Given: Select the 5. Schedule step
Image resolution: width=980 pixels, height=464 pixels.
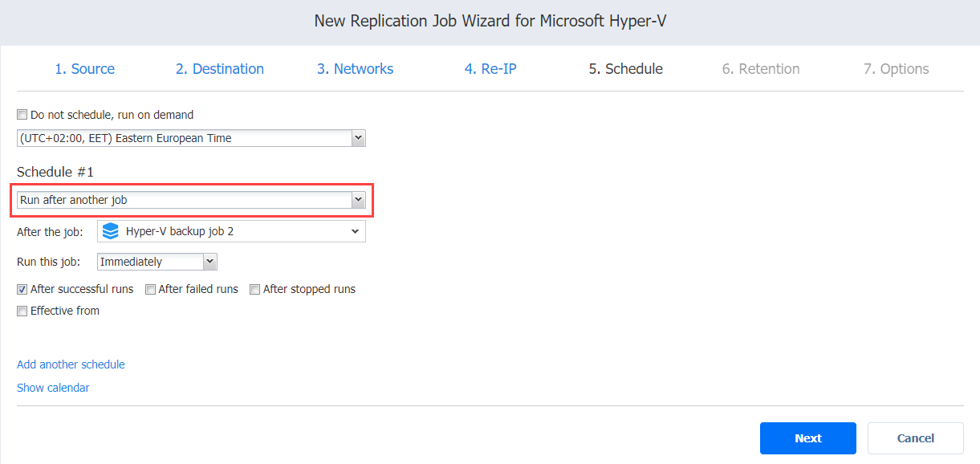Looking at the screenshot, I should 625,69.
